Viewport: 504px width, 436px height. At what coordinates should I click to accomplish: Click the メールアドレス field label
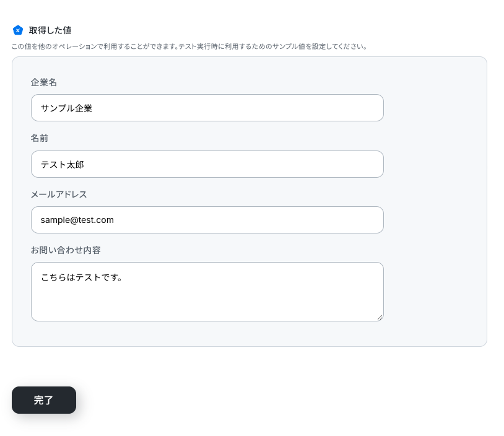click(x=59, y=194)
